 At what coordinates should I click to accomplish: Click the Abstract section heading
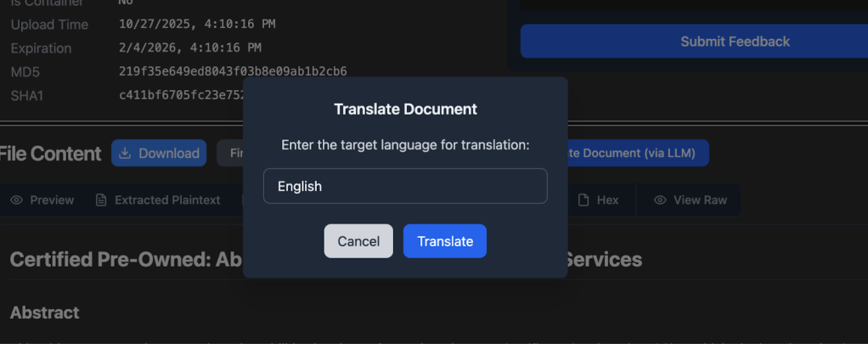tap(44, 313)
